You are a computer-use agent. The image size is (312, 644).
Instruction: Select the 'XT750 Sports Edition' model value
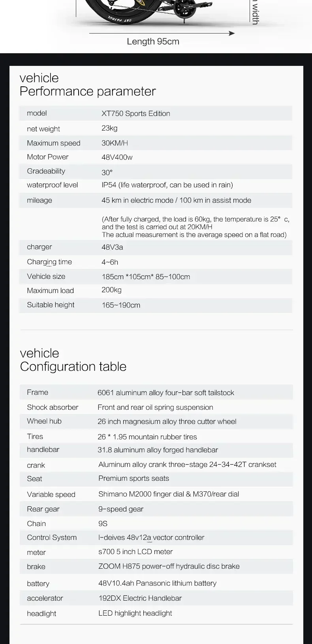pyautogui.click(x=135, y=114)
